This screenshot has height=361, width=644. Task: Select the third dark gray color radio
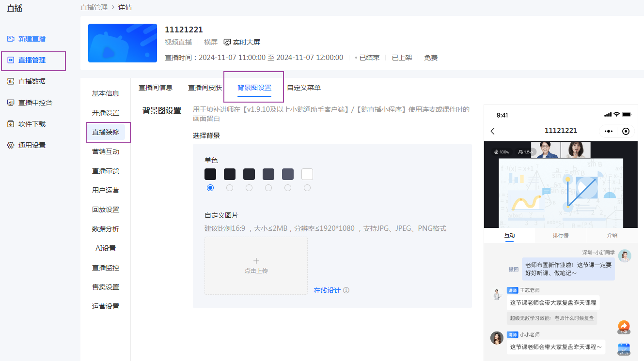click(249, 188)
